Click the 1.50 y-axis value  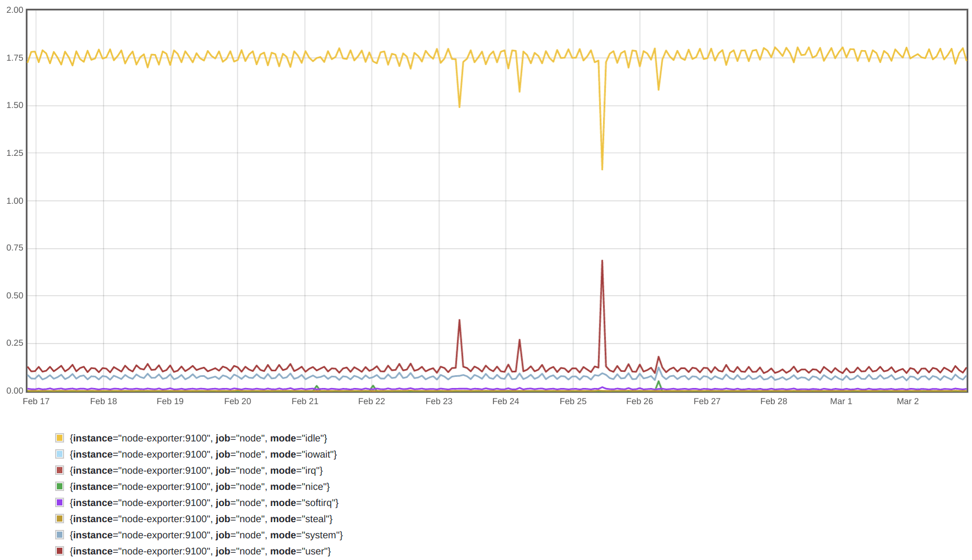coord(15,105)
